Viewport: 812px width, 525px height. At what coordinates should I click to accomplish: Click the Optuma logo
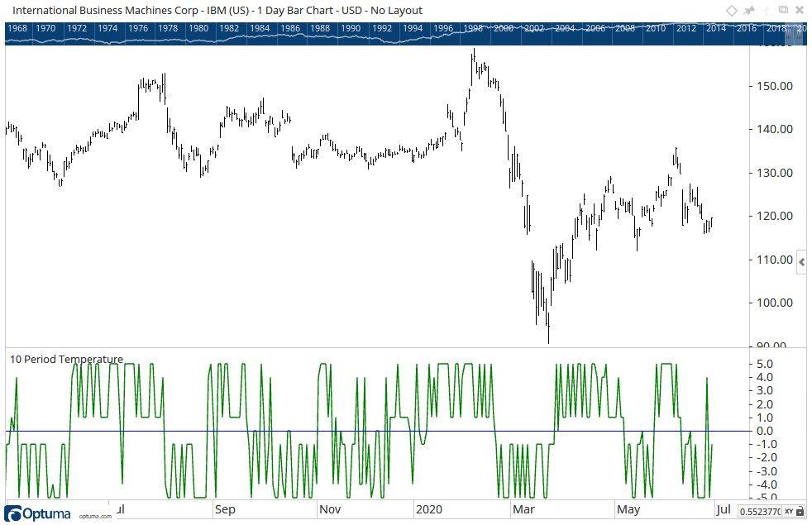(37, 513)
